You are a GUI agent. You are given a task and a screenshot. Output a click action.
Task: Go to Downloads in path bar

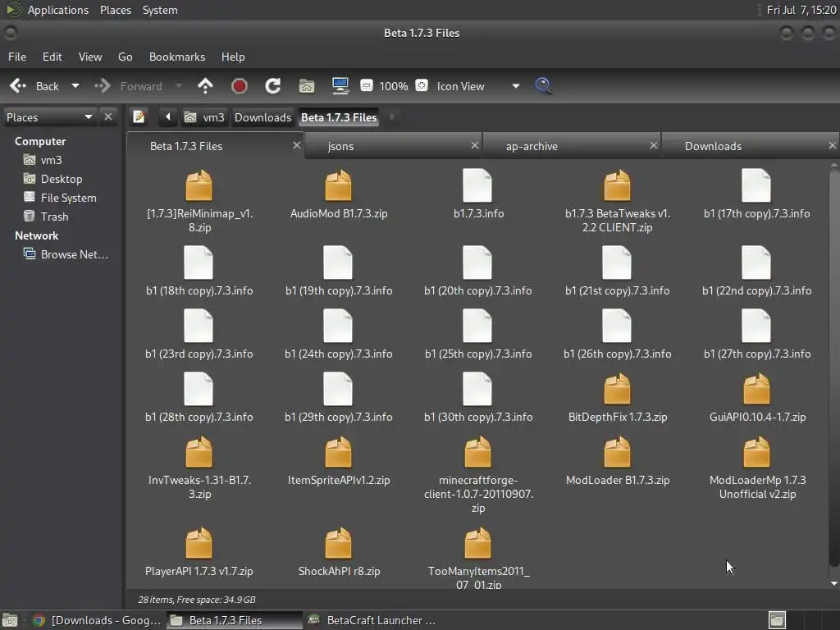pyautogui.click(x=263, y=117)
